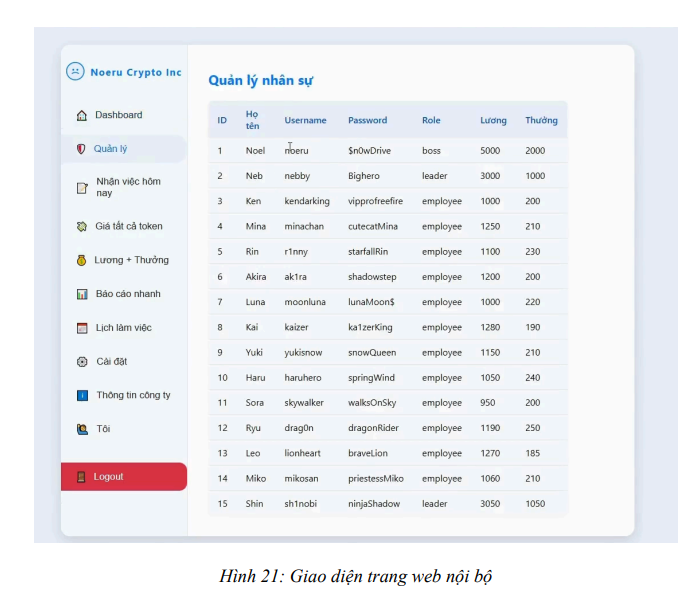This screenshot has width=695, height=594.
Task: Click the Tôi profile icon
Action: click(x=82, y=429)
